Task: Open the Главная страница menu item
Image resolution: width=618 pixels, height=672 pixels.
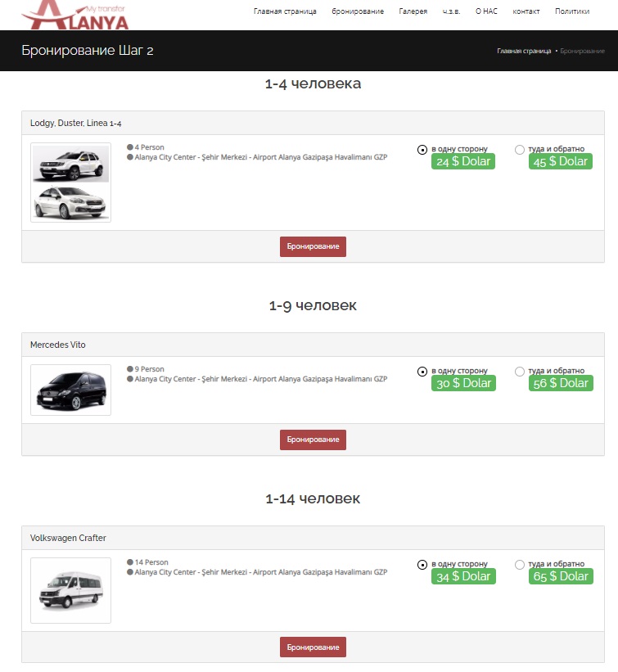Action: click(285, 12)
